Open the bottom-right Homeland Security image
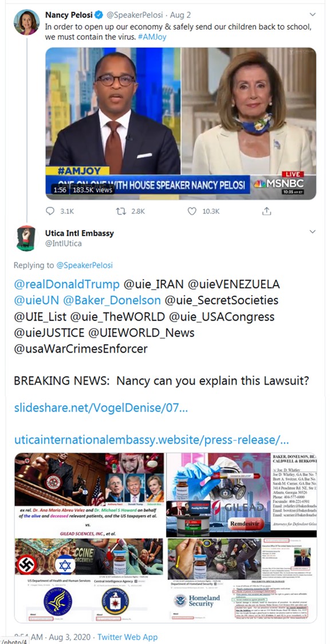The image size is (331, 644). pos(241,580)
